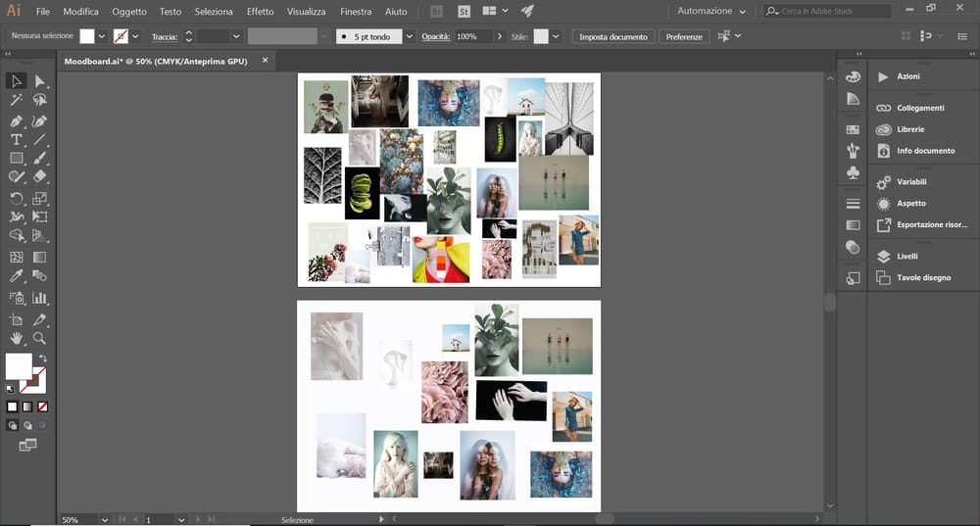
Task: Select the Rectangle tool
Action: pyautogui.click(x=17, y=159)
